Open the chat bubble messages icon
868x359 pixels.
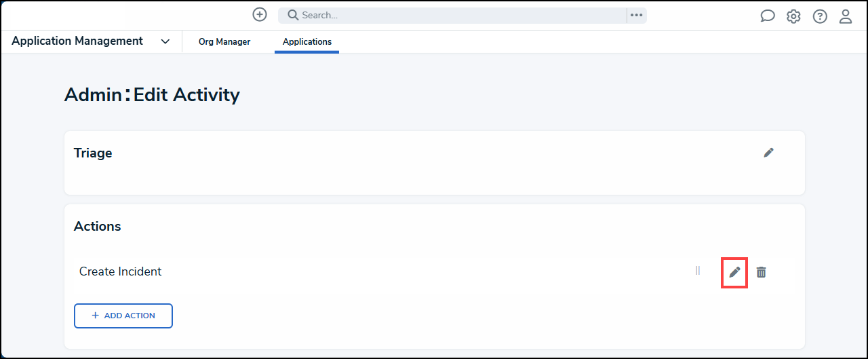tap(767, 16)
